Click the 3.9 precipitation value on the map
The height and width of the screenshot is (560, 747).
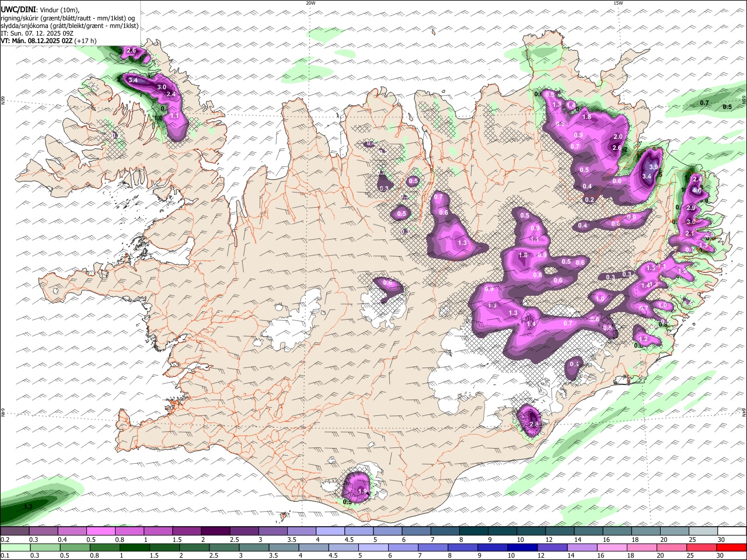coord(654,167)
